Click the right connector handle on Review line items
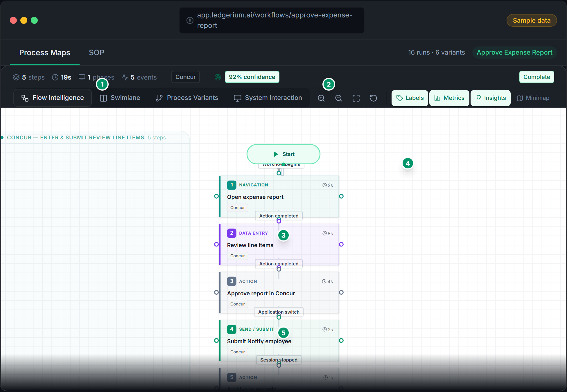Viewport: 567px width, 392px height. pos(341,244)
